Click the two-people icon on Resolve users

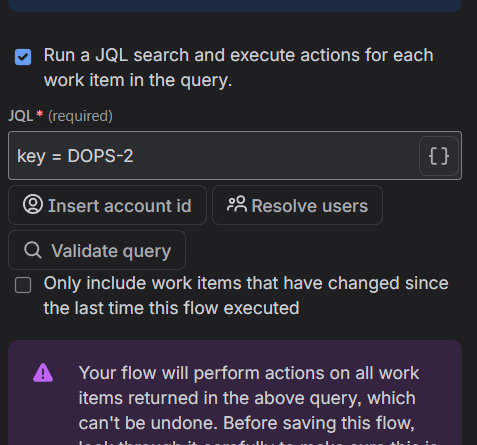click(237, 204)
